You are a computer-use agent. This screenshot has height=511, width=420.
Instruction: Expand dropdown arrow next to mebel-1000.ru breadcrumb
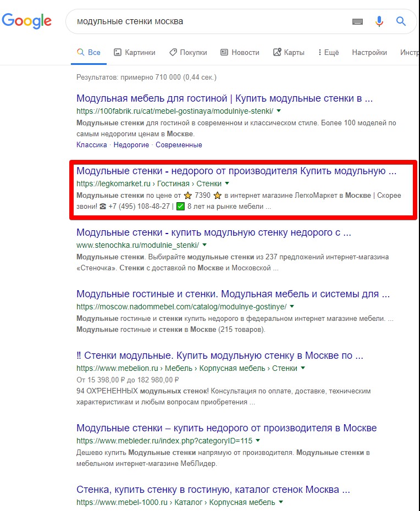281,502
